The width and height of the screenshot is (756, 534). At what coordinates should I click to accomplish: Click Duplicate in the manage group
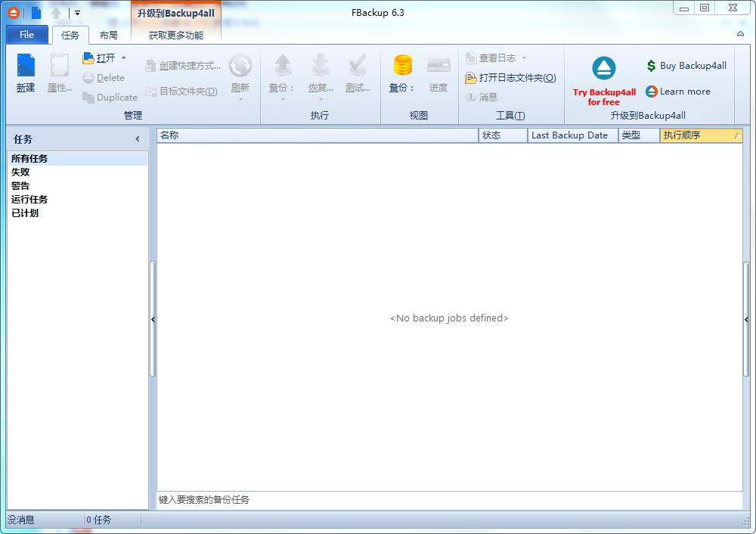(x=110, y=98)
